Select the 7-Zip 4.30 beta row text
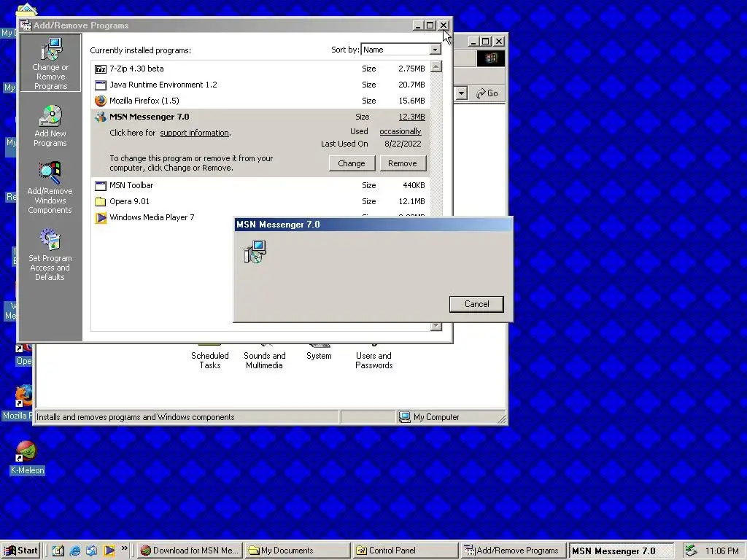The height and width of the screenshot is (560, 747). pyautogui.click(x=136, y=69)
